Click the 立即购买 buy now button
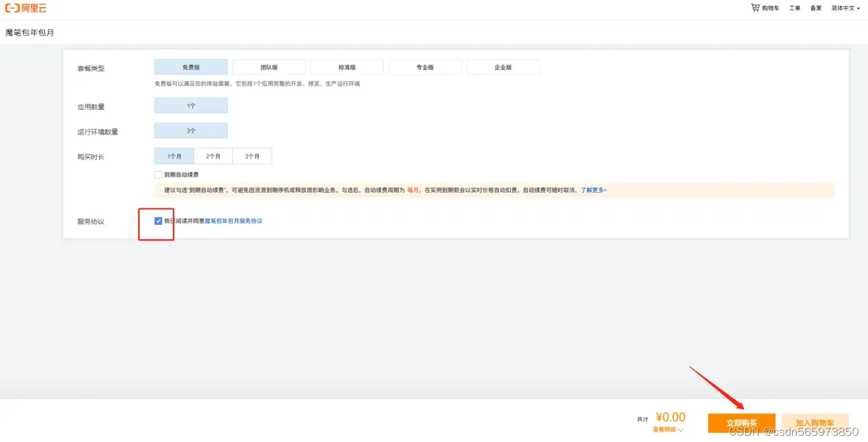The image size is (868, 442). pyautogui.click(x=742, y=423)
